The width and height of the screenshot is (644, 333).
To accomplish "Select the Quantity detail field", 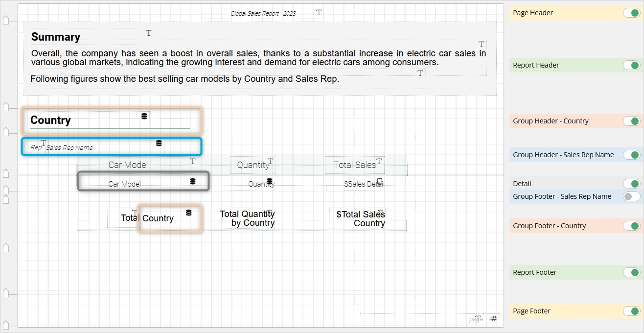I will pyautogui.click(x=250, y=184).
